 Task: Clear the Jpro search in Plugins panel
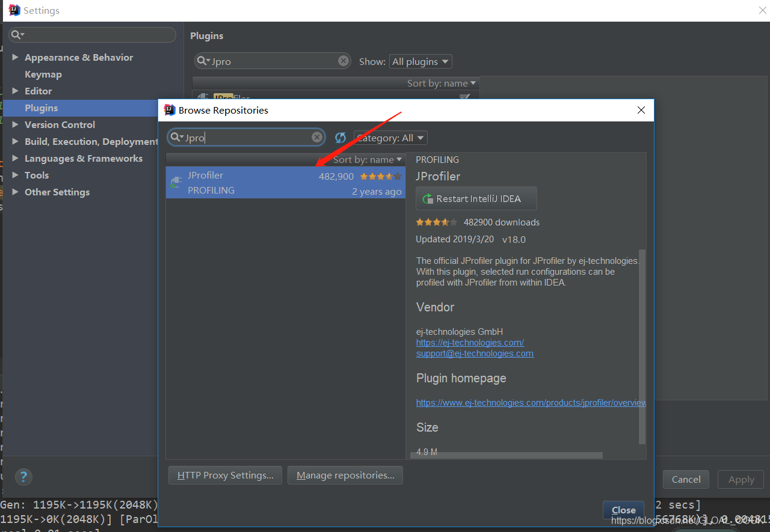343,61
